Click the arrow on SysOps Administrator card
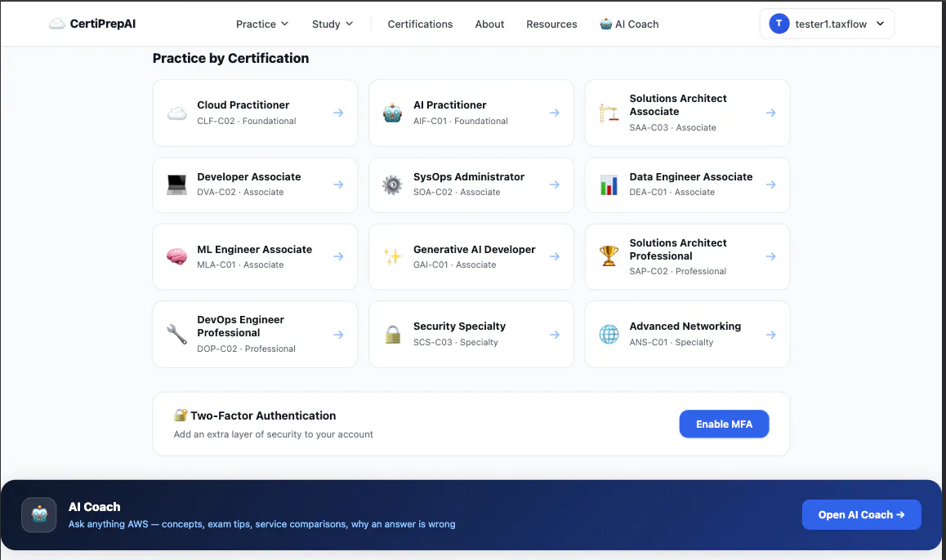This screenshot has width=946, height=560. point(555,184)
